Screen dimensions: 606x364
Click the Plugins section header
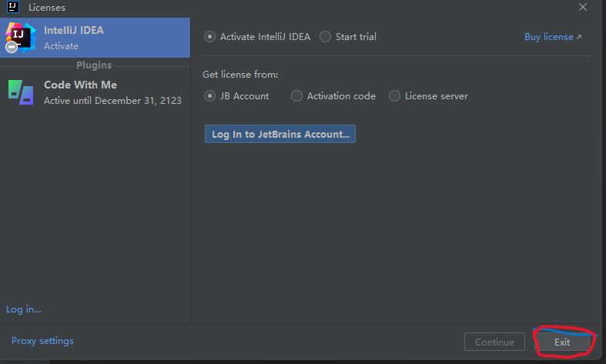click(94, 65)
